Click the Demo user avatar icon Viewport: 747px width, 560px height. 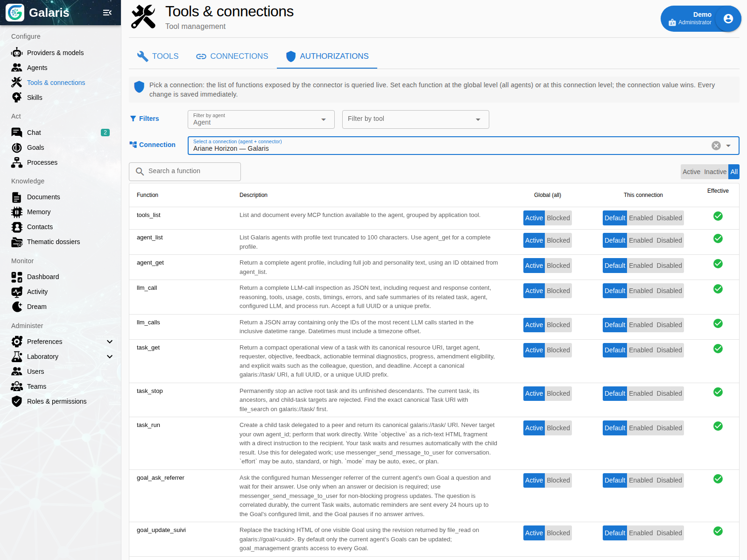pos(728,19)
